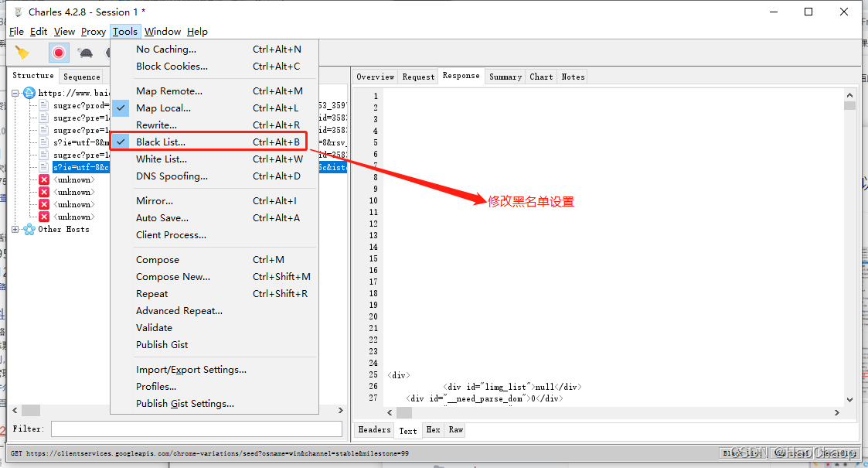Screen dimensions: 868x468
Task: Click the limg_list div line in response
Action: (x=512, y=387)
